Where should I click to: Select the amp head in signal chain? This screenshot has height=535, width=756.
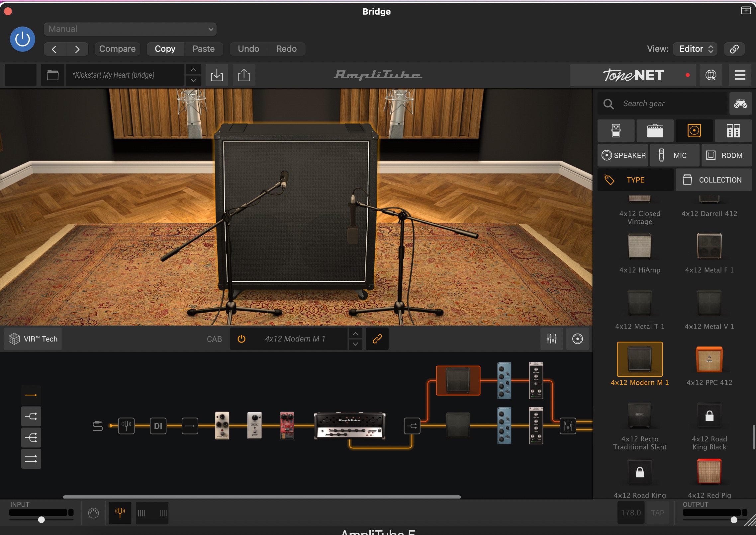[349, 426]
